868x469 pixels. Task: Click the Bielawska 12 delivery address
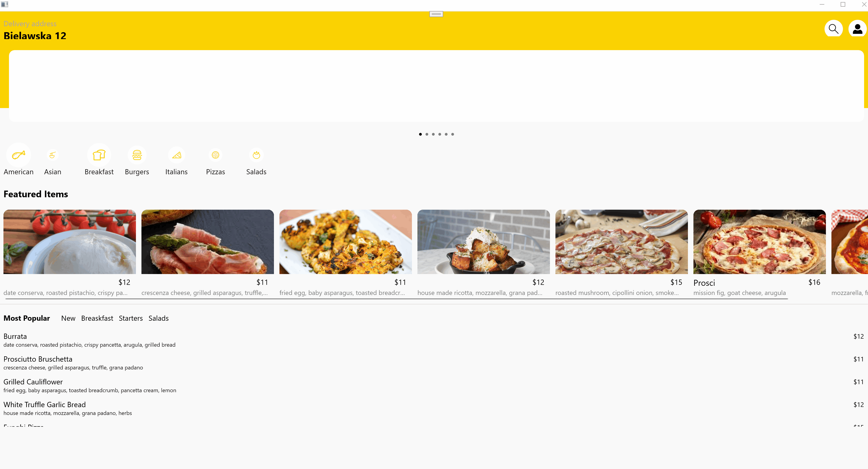pyautogui.click(x=35, y=36)
